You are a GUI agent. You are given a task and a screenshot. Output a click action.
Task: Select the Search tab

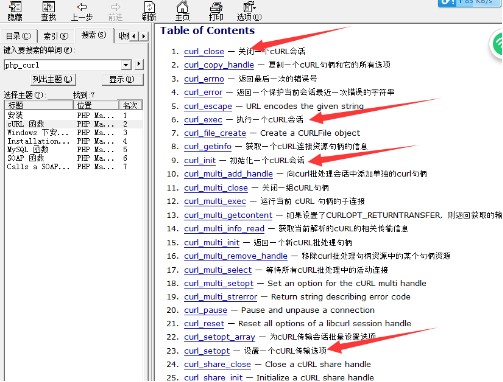pos(94,35)
